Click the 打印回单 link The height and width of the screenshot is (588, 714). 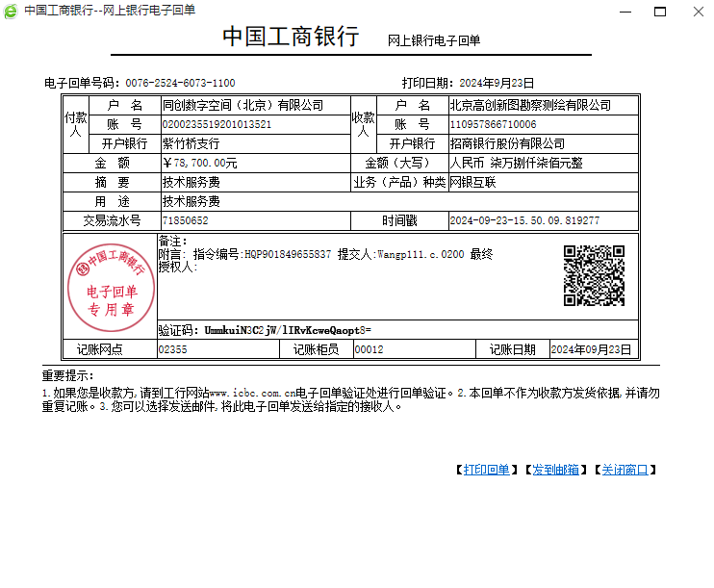pos(486,470)
